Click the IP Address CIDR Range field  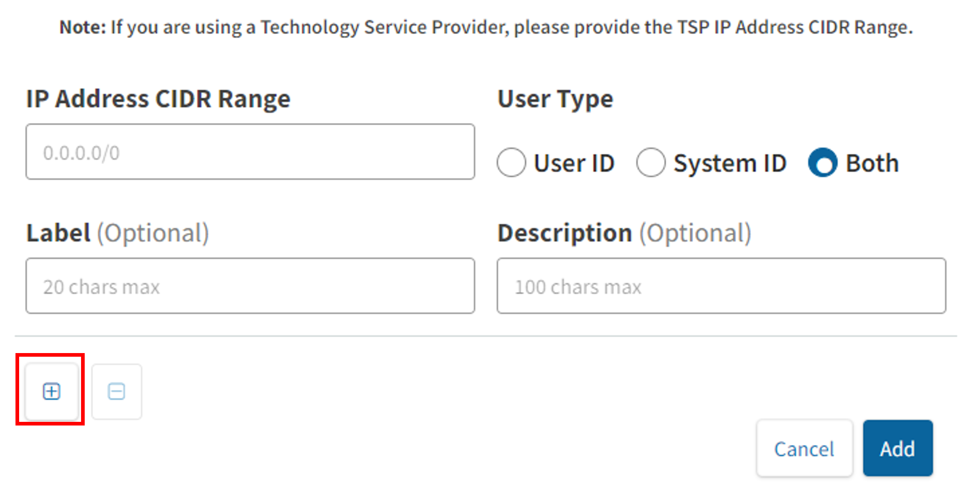tap(250, 152)
